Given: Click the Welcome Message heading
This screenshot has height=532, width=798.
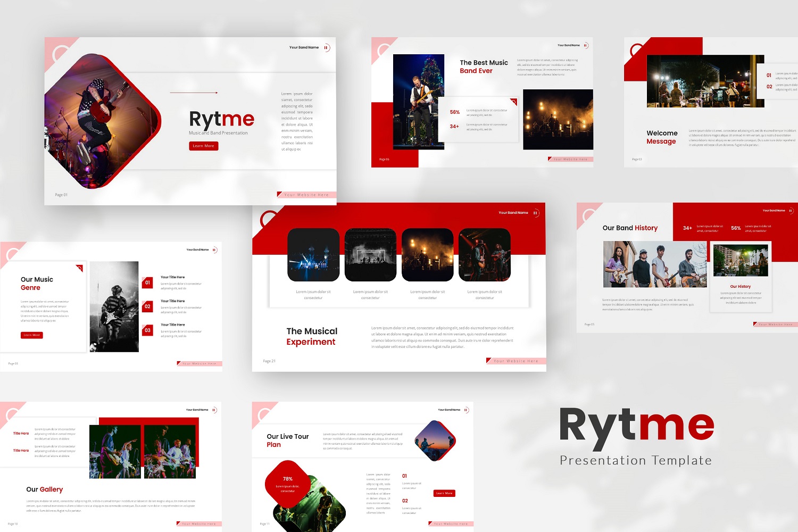Looking at the screenshot, I should point(662,137).
